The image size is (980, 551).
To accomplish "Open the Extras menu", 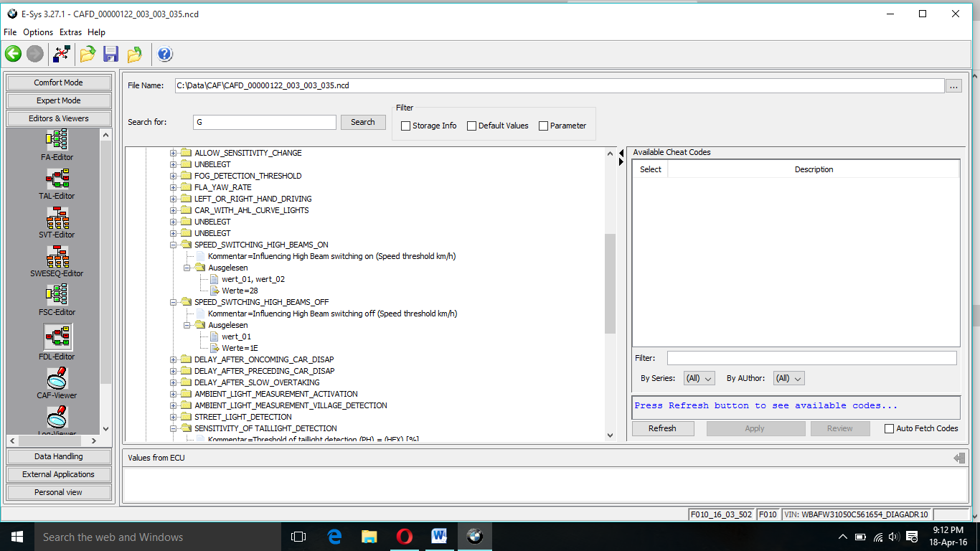I will (x=71, y=32).
